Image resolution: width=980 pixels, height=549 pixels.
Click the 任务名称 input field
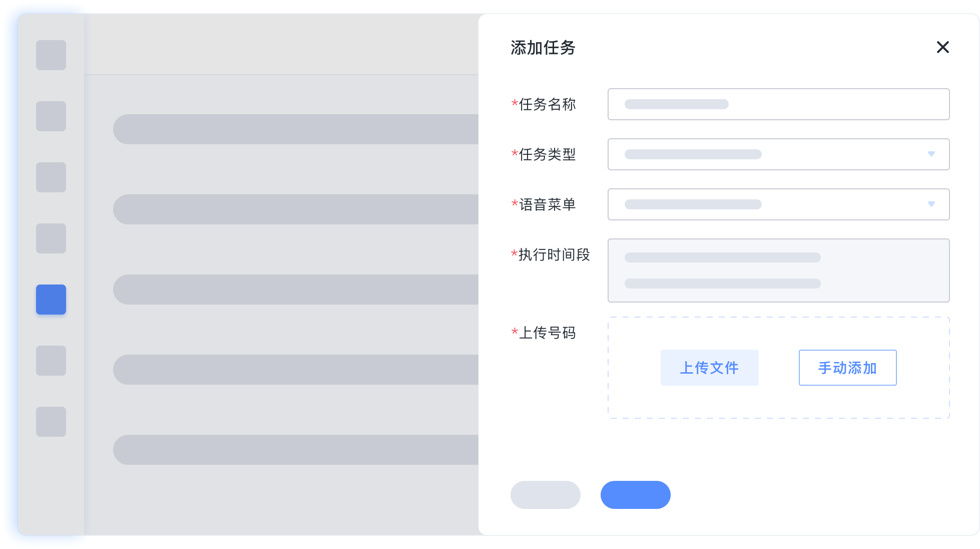pyautogui.click(x=778, y=104)
